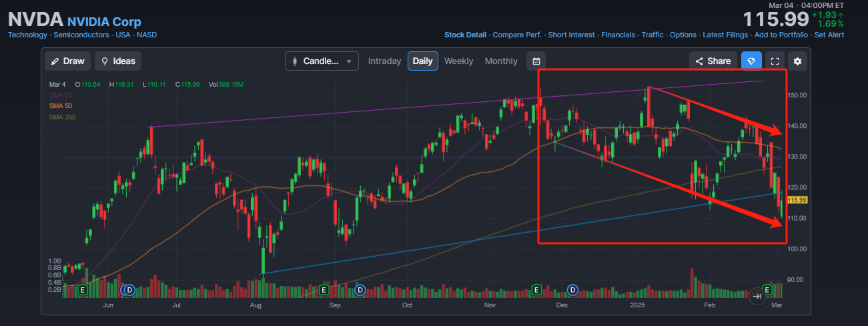Image resolution: width=868 pixels, height=326 pixels.
Task: Click the yellow 115.99 price tag on axis
Action: (x=797, y=200)
